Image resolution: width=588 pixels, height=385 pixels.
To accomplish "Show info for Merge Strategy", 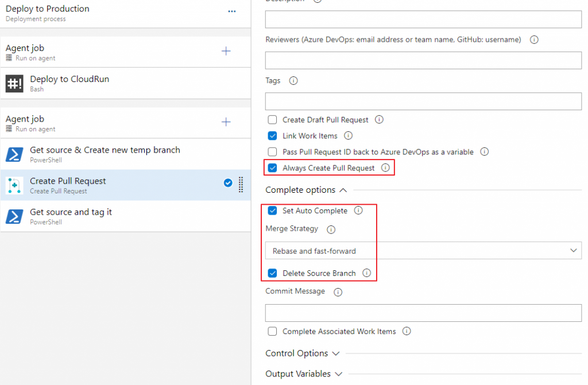I will point(331,230).
